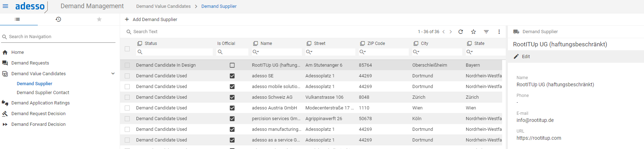Select the adesso SE row checkbox
The width and height of the screenshot is (644, 149).
pos(127,76)
